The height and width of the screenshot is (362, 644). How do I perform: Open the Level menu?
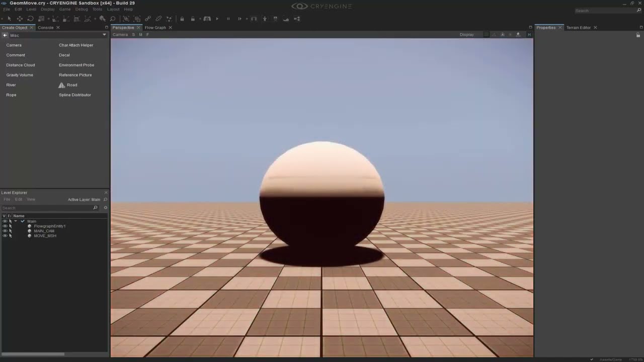tap(31, 10)
